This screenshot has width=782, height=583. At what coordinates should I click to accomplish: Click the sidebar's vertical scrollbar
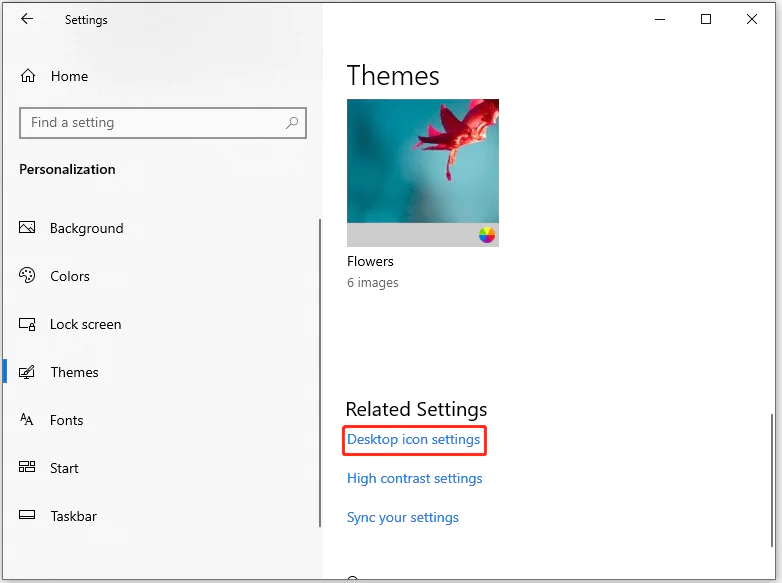click(320, 370)
